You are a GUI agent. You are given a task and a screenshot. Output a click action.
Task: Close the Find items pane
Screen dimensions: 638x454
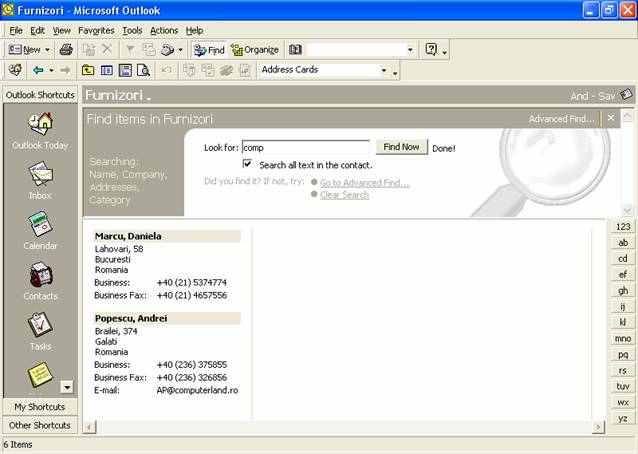(611, 118)
